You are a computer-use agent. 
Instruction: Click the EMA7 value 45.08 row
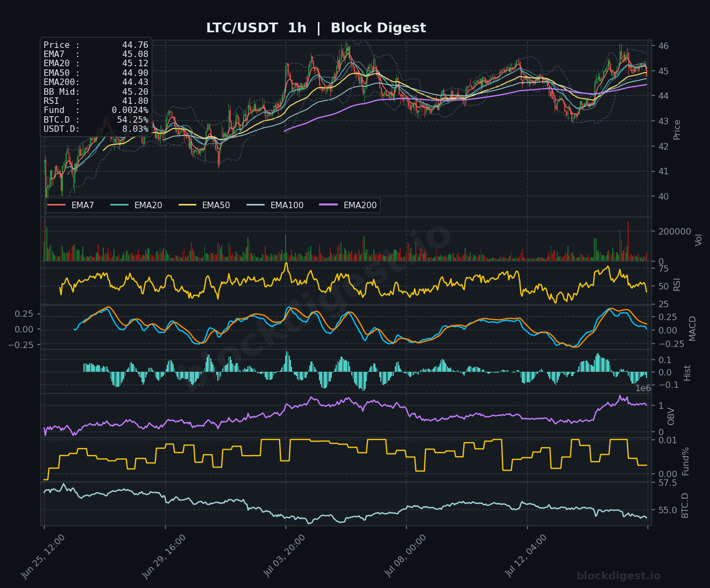[96, 54]
